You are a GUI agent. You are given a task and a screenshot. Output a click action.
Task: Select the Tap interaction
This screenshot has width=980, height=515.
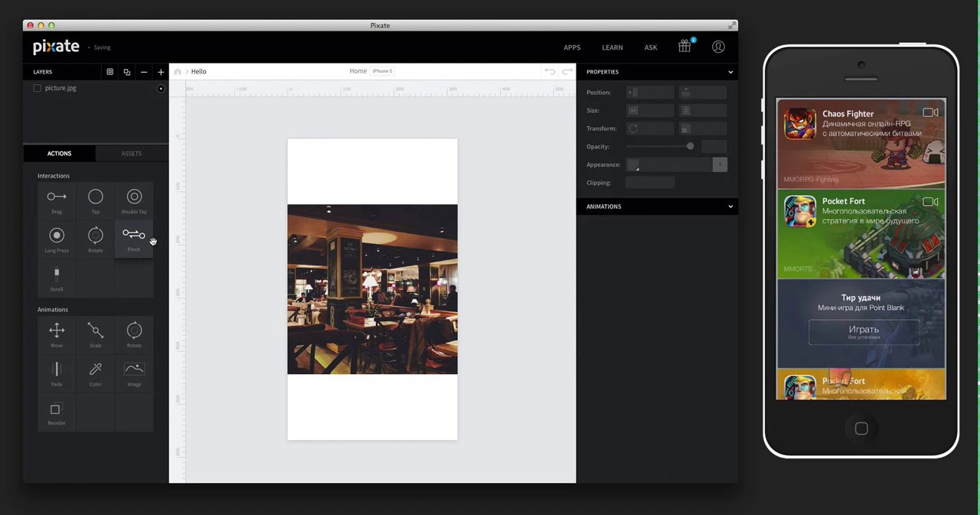tap(95, 200)
